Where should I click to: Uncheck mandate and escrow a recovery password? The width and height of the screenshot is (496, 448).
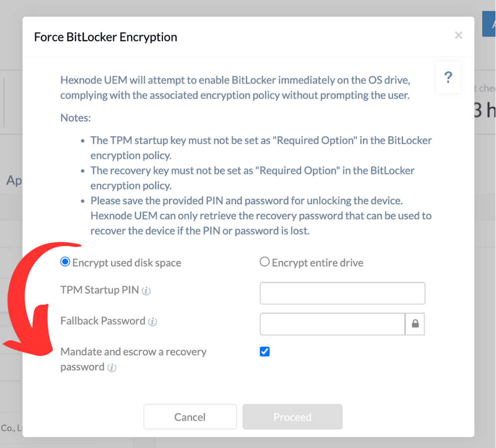265,352
